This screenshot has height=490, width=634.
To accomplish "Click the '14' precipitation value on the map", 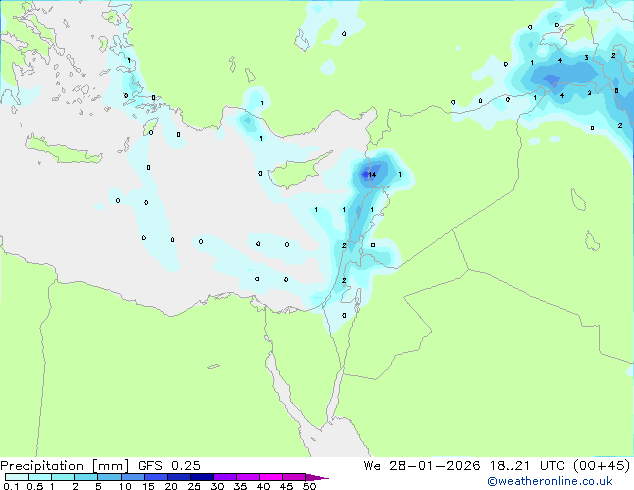I will [x=372, y=175].
